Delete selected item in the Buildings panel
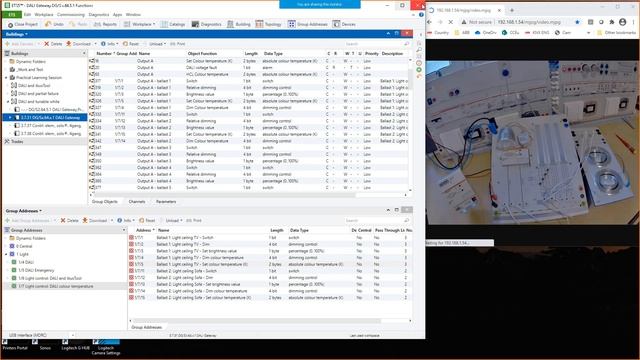 click(x=53, y=44)
